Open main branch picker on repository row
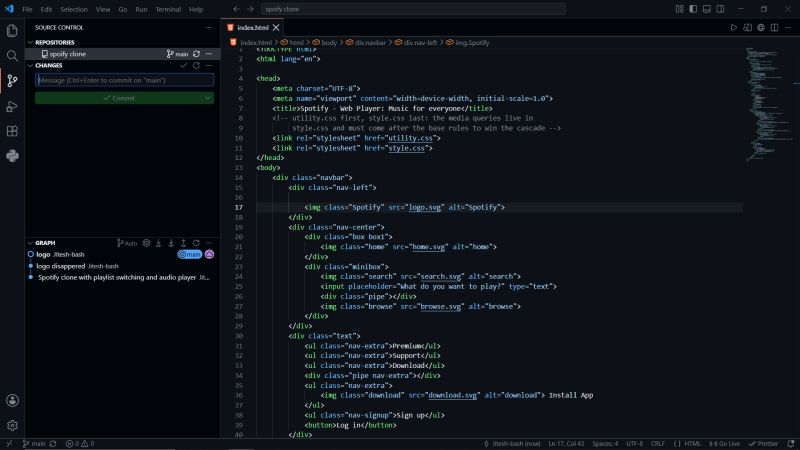The width and height of the screenshot is (800, 450). (177, 54)
